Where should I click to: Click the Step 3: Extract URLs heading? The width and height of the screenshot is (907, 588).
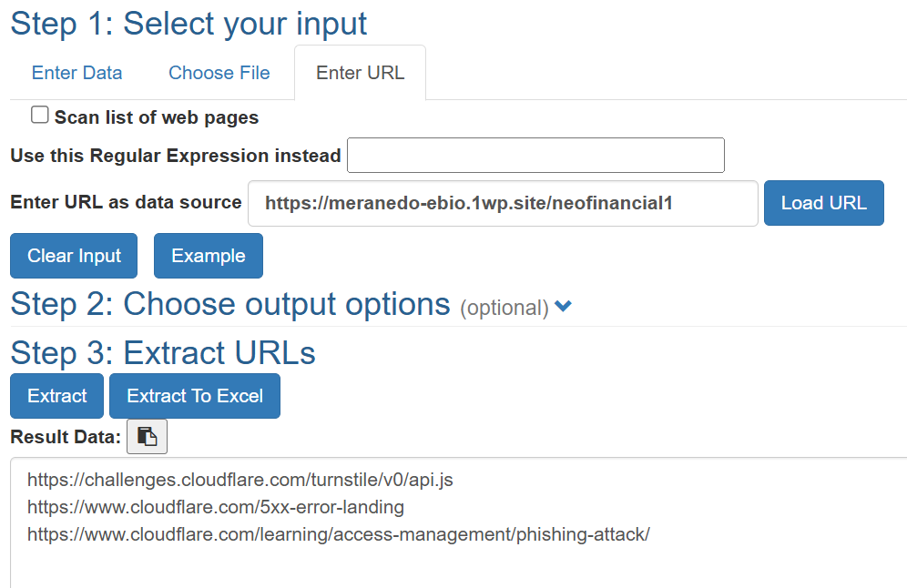163,353
